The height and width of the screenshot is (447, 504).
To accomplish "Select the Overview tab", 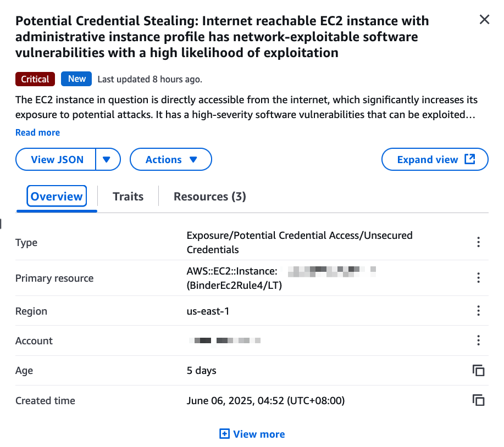I will pyautogui.click(x=57, y=196).
